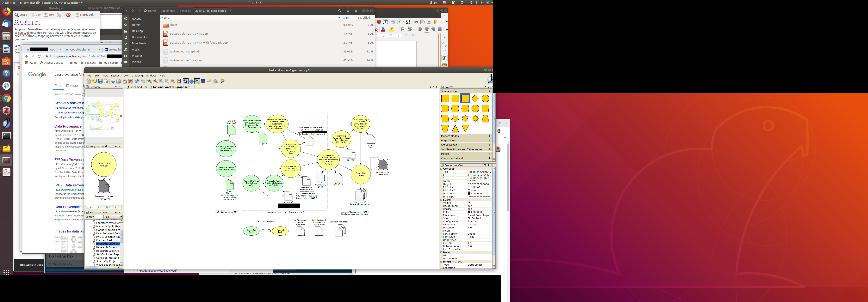Open the Layout menu
The image size is (868, 302).
click(115, 75)
